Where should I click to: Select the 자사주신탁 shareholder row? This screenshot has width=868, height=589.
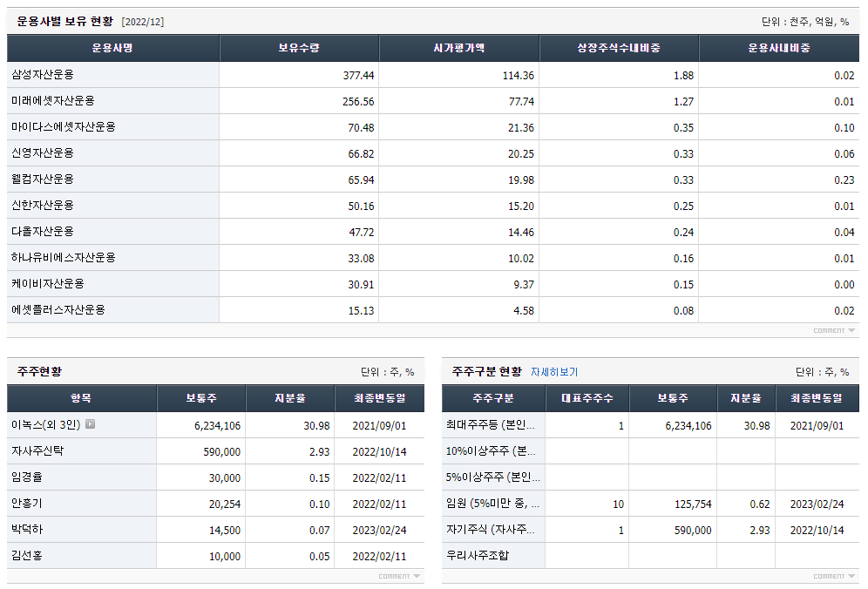click(216, 451)
